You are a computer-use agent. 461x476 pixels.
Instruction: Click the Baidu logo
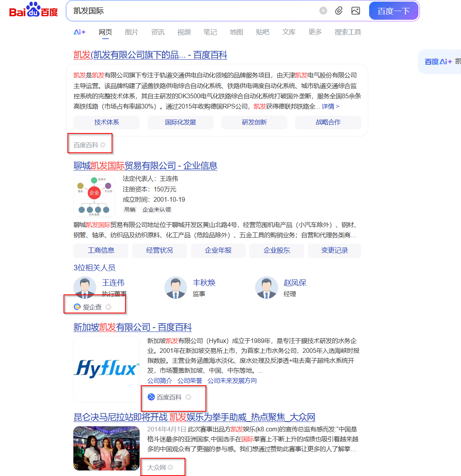(34, 10)
